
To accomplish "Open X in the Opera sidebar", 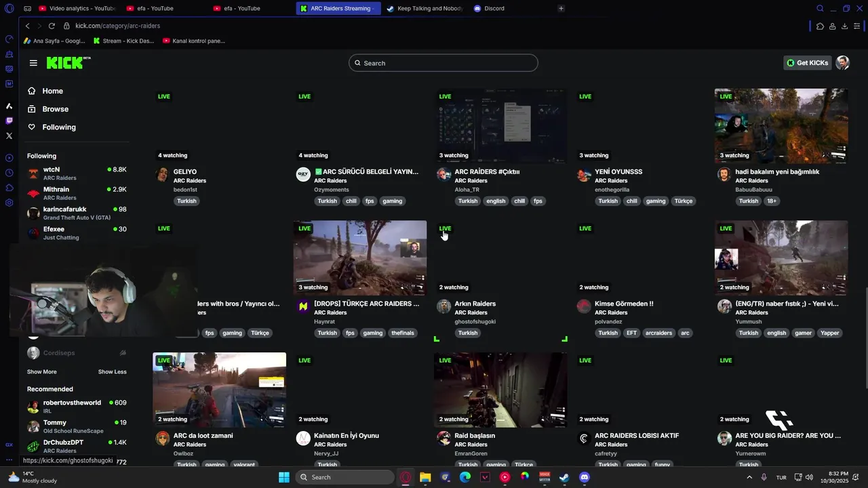I will (x=9, y=136).
